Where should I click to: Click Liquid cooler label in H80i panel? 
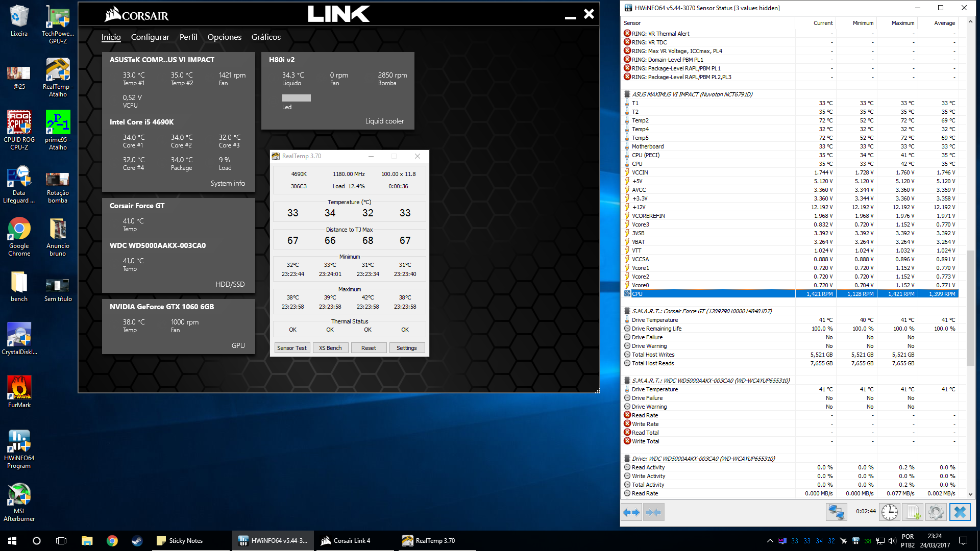384,121
